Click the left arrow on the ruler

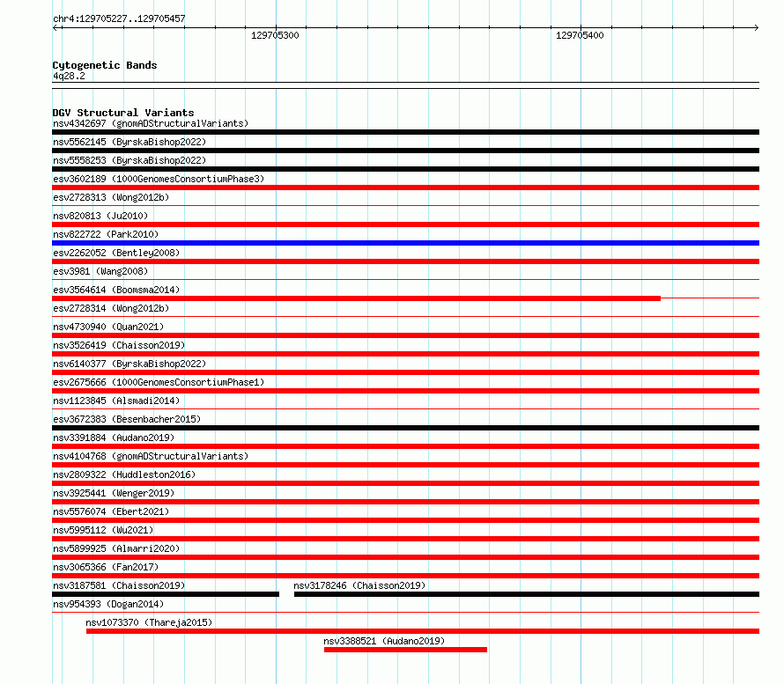[x=55, y=27]
